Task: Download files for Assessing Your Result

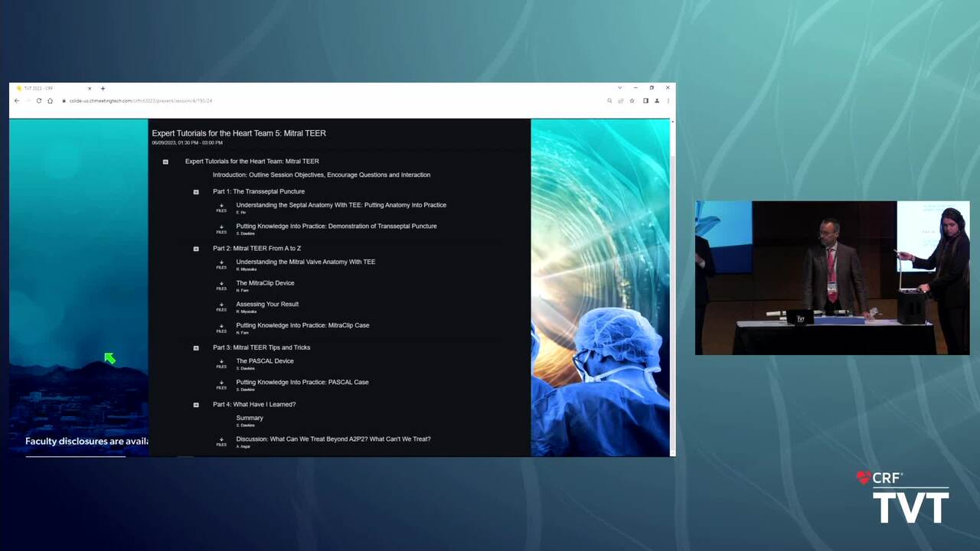Action: 221,307
